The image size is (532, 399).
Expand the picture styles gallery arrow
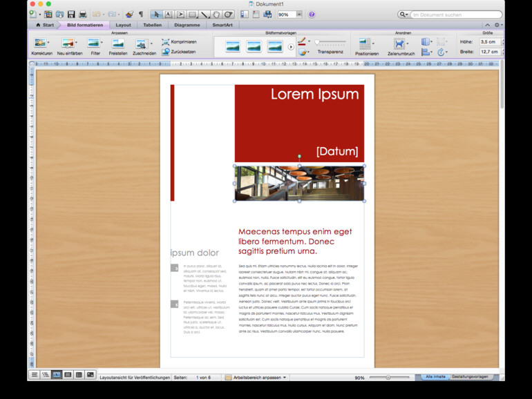(291, 47)
